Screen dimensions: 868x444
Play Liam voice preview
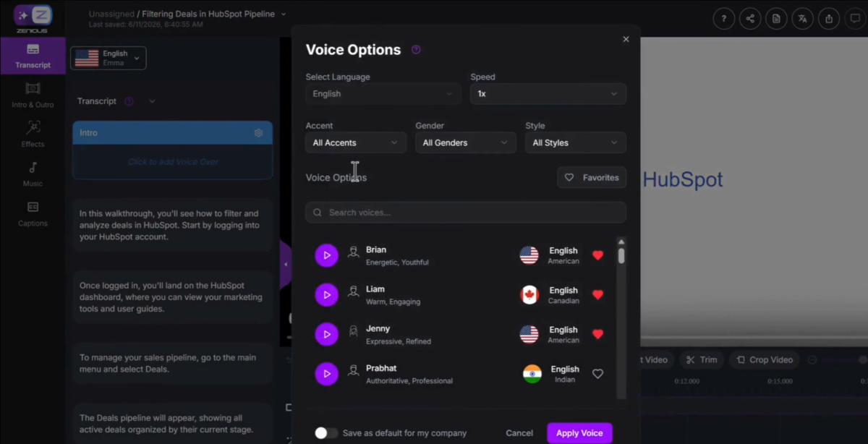click(x=327, y=294)
